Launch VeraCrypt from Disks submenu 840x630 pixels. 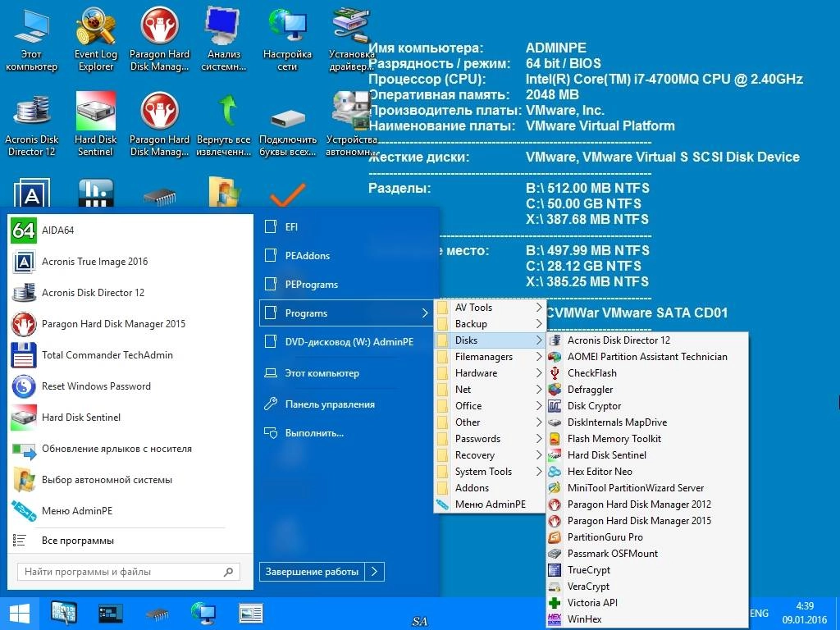pyautogui.click(x=647, y=586)
